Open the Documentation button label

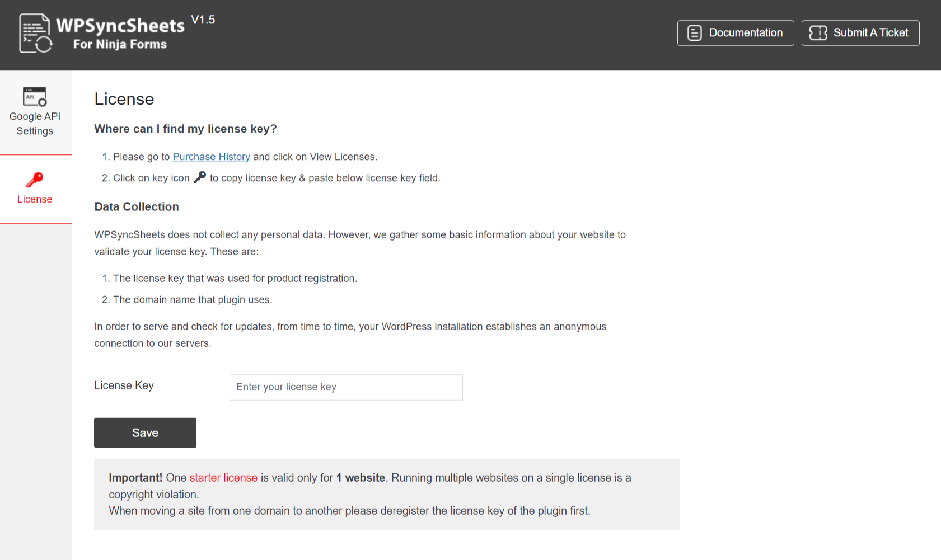pos(746,33)
